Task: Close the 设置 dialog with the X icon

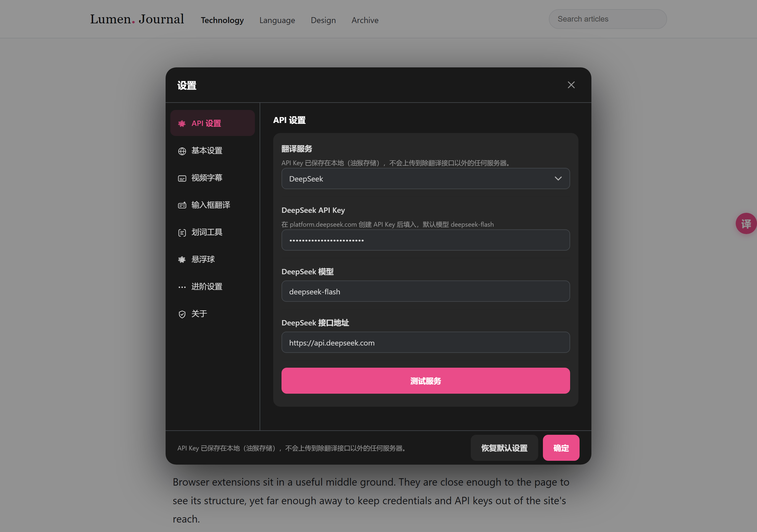Action: [571, 85]
